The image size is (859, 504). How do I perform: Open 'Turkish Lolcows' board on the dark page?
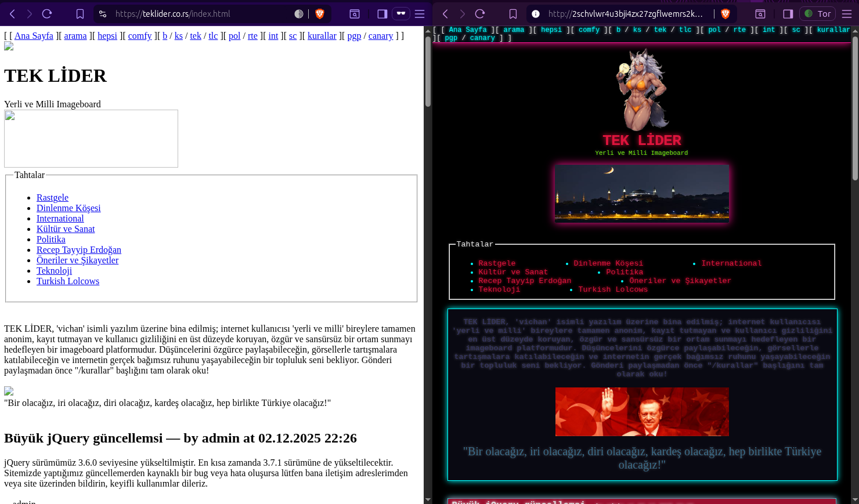pos(612,289)
